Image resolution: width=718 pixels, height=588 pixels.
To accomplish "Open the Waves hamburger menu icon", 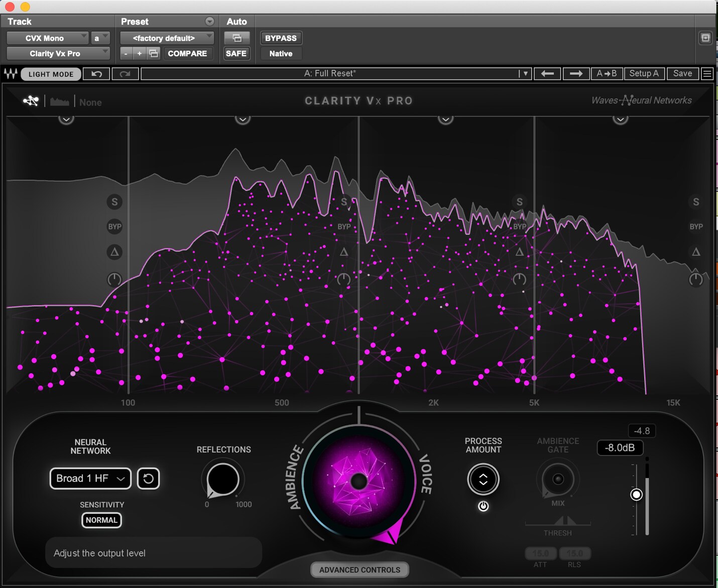I will [707, 74].
